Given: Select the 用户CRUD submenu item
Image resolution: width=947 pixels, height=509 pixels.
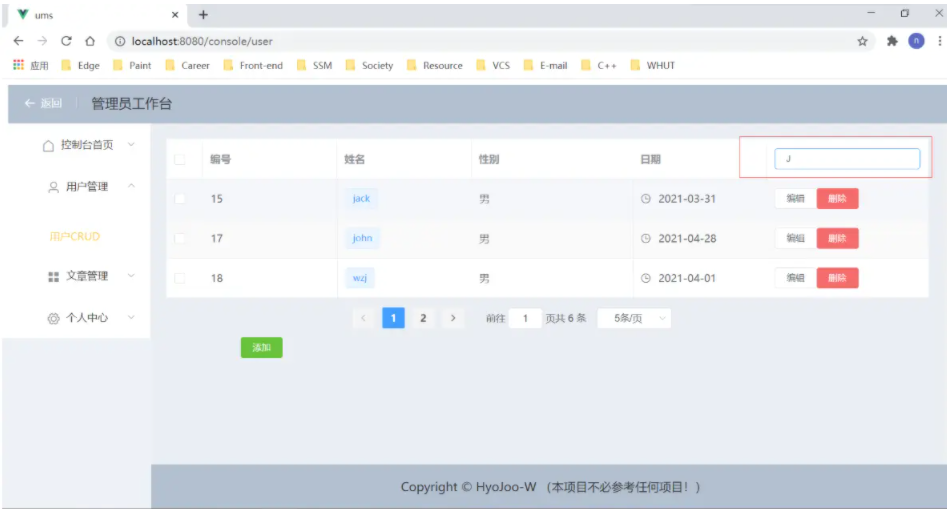Looking at the screenshot, I should coord(75,237).
